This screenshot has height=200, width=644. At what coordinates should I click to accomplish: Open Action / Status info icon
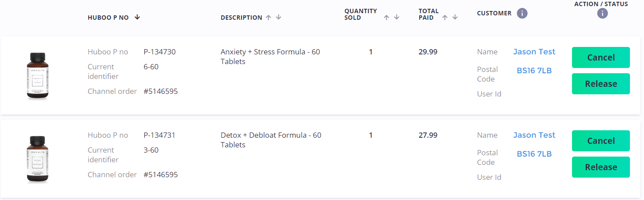click(x=602, y=13)
